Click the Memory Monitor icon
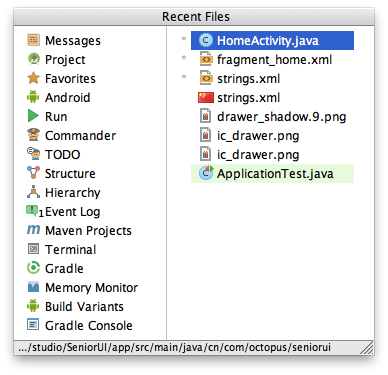This screenshot has width=388, height=375. click(33, 287)
